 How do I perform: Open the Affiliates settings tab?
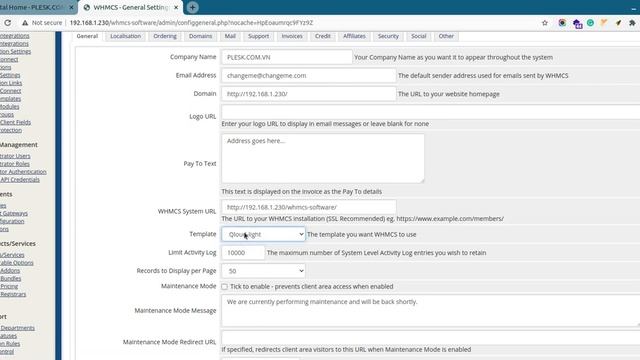354,36
